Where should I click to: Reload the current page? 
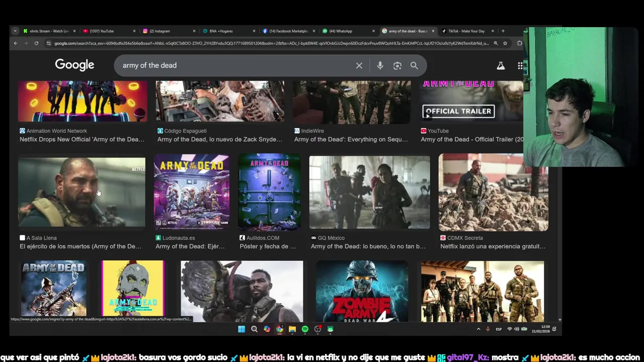click(x=36, y=43)
